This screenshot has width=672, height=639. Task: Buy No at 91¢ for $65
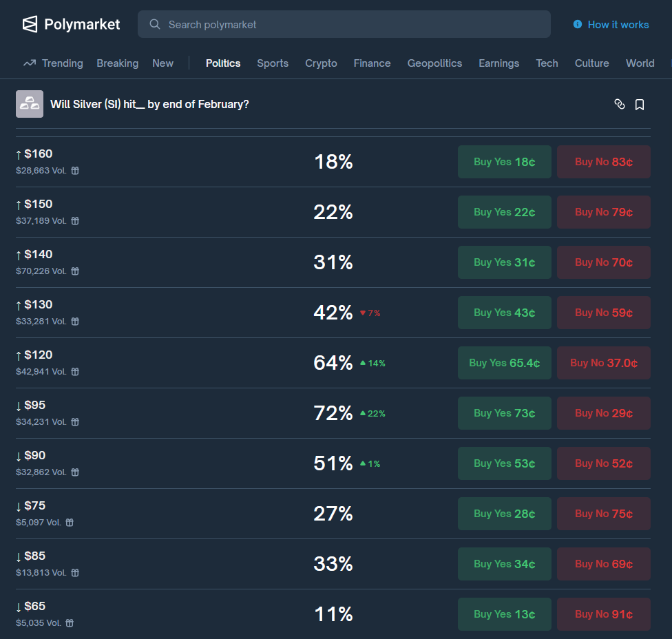(x=603, y=614)
